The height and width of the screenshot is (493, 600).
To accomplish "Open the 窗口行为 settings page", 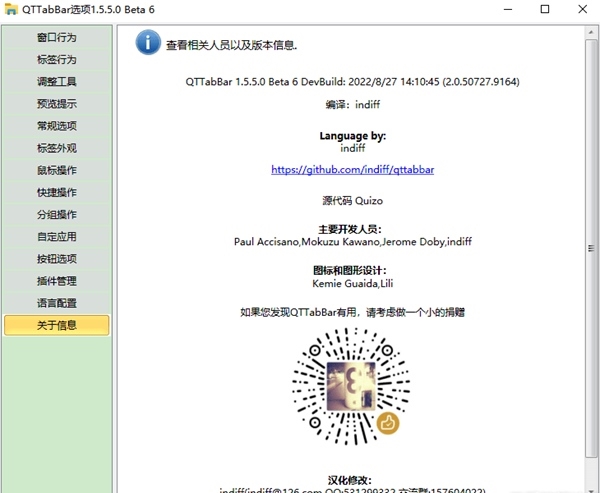I will pyautogui.click(x=57, y=38).
